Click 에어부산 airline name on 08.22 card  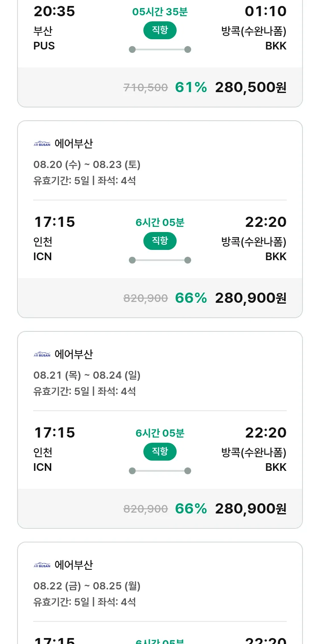click(74, 565)
